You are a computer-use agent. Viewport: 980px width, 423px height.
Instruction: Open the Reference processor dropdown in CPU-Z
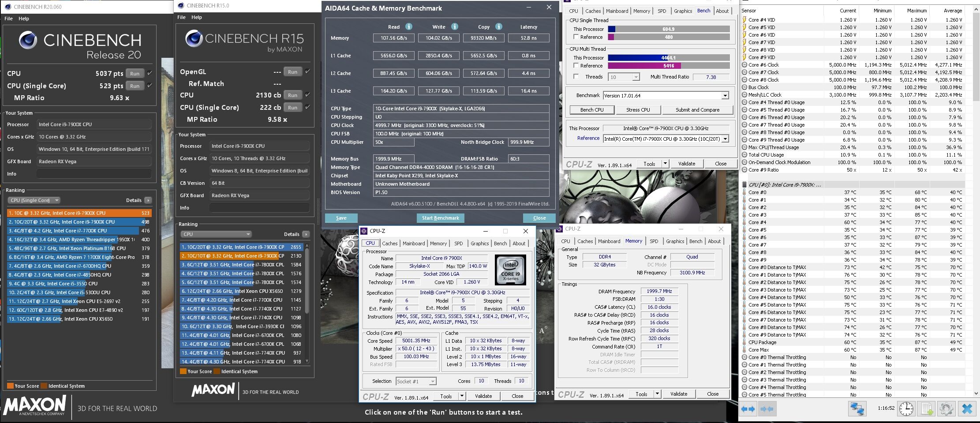725,139
